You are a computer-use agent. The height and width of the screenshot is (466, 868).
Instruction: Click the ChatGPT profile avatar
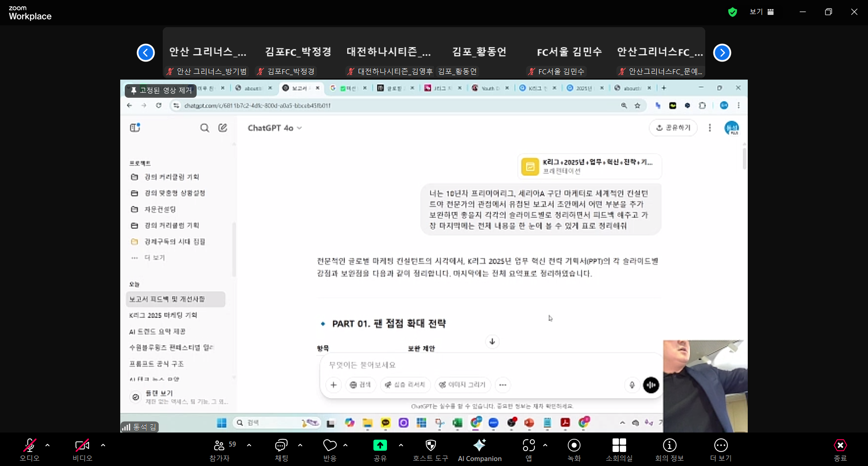tap(731, 128)
